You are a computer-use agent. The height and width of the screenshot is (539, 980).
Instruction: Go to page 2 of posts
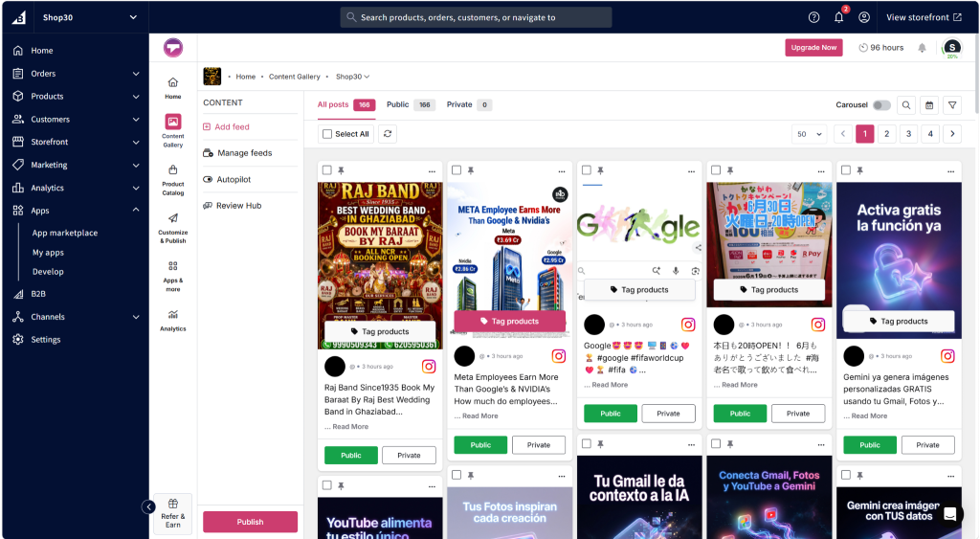coord(886,134)
